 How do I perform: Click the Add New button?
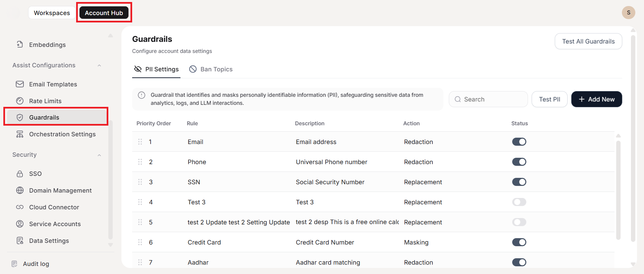click(596, 99)
